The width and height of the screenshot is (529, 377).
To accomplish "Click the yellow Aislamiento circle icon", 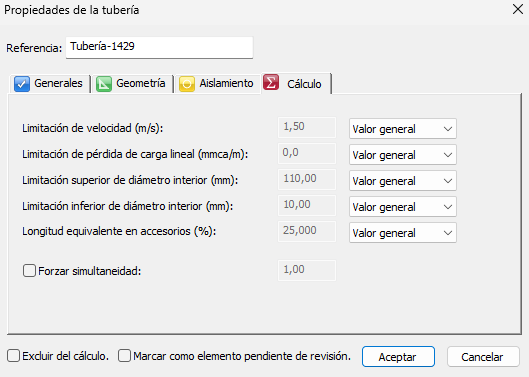I will [187, 83].
